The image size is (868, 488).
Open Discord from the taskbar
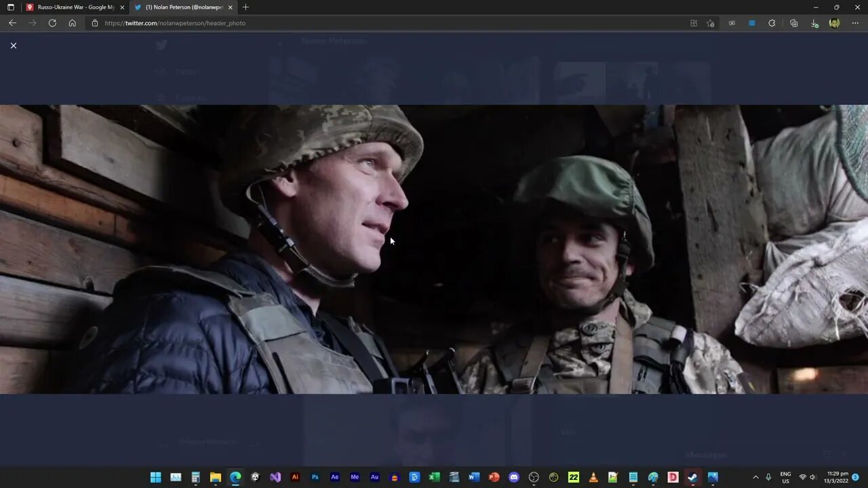[514, 477]
